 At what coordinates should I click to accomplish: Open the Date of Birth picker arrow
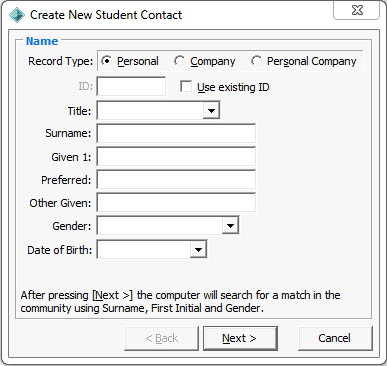[198, 249]
